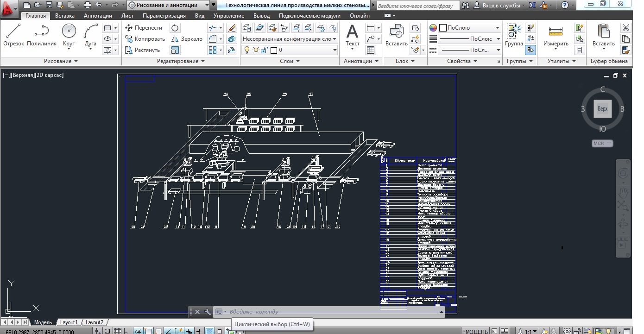Open the workspace Рисование и аннотации dropdown
644x334 pixels.
(170, 5)
